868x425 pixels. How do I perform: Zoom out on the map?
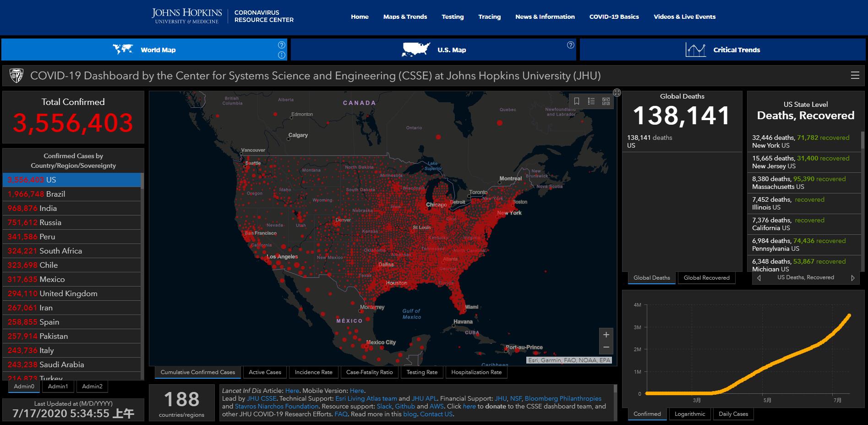(606, 348)
